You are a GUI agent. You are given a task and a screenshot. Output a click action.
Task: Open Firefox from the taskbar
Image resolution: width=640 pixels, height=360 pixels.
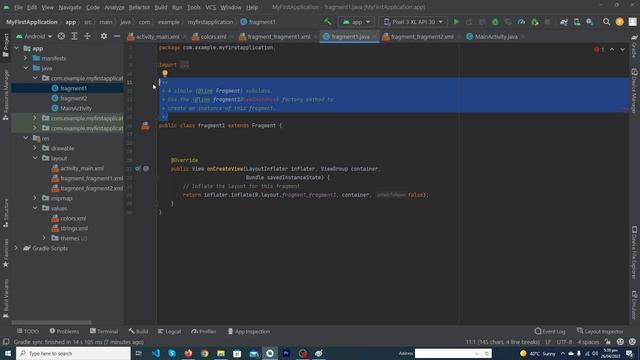[x=188, y=353]
